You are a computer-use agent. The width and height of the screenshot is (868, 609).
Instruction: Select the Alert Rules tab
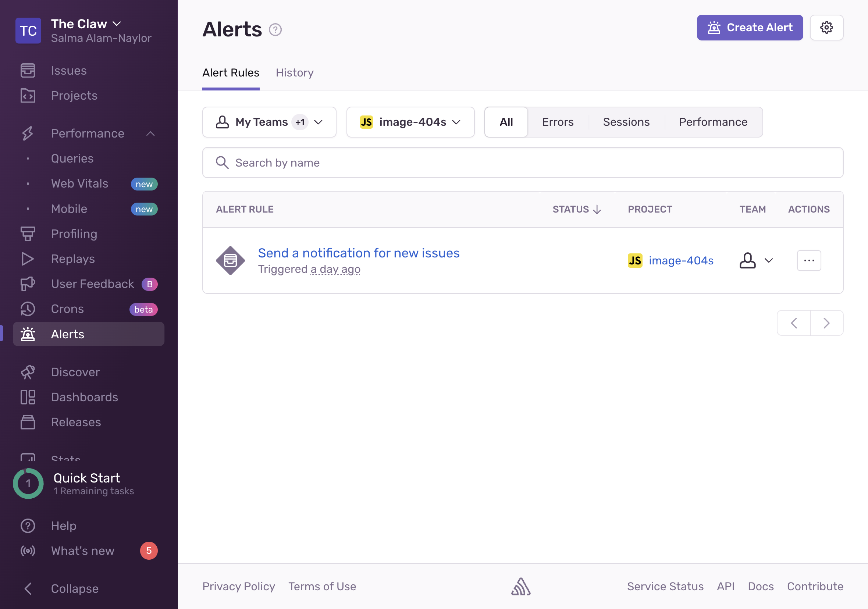point(231,72)
